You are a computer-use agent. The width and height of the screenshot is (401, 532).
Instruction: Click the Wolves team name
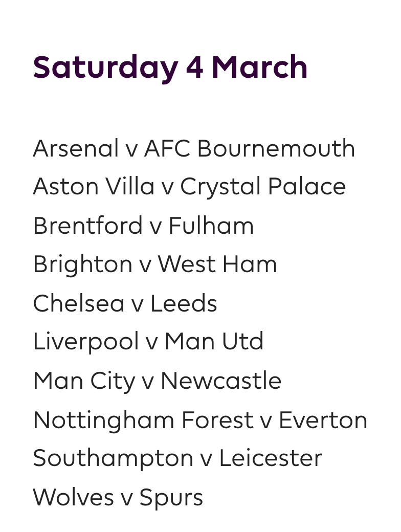(x=73, y=497)
